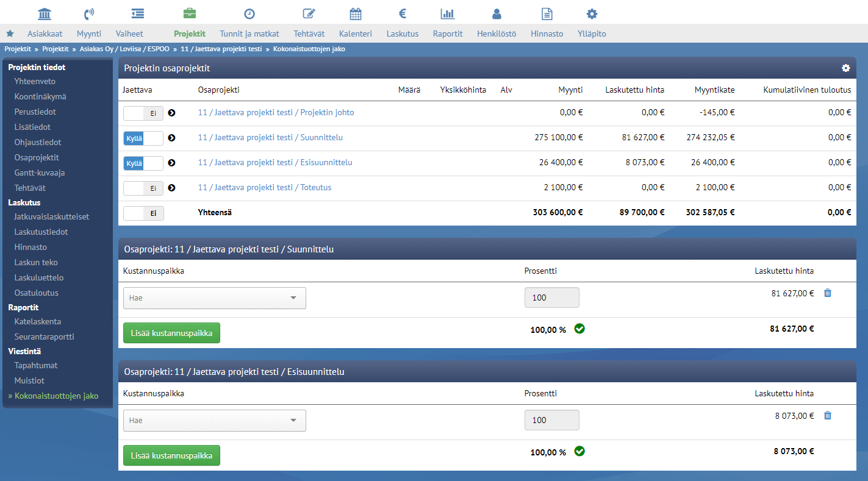This screenshot has height=481, width=868.
Task: Select Perustiedot from the sidebar
Action: point(35,112)
